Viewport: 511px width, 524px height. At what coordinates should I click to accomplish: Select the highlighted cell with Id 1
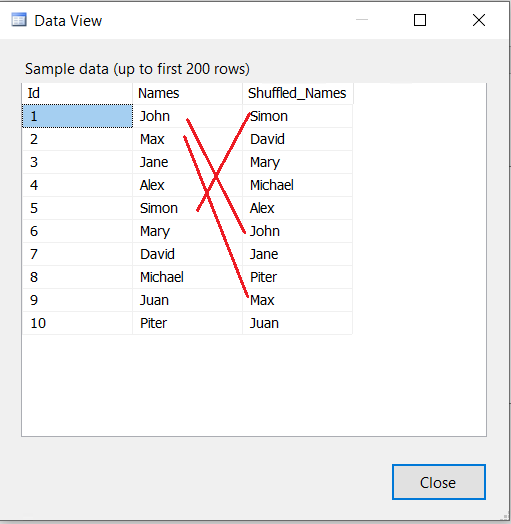coord(77,116)
